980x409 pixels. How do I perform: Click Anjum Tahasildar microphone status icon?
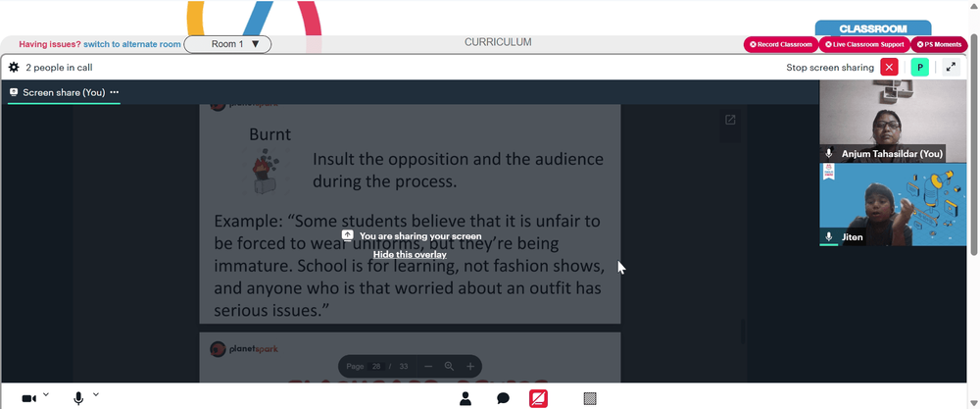point(829,154)
